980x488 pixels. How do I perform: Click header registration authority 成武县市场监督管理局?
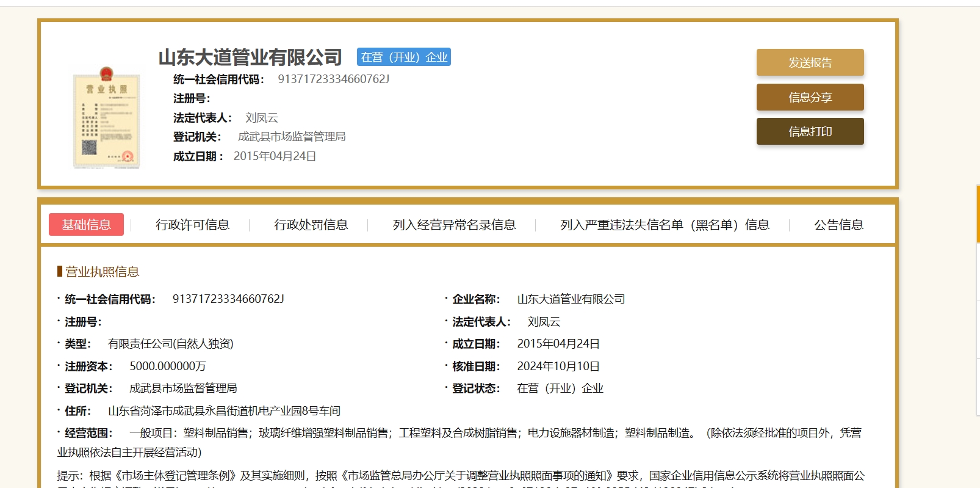tap(292, 137)
